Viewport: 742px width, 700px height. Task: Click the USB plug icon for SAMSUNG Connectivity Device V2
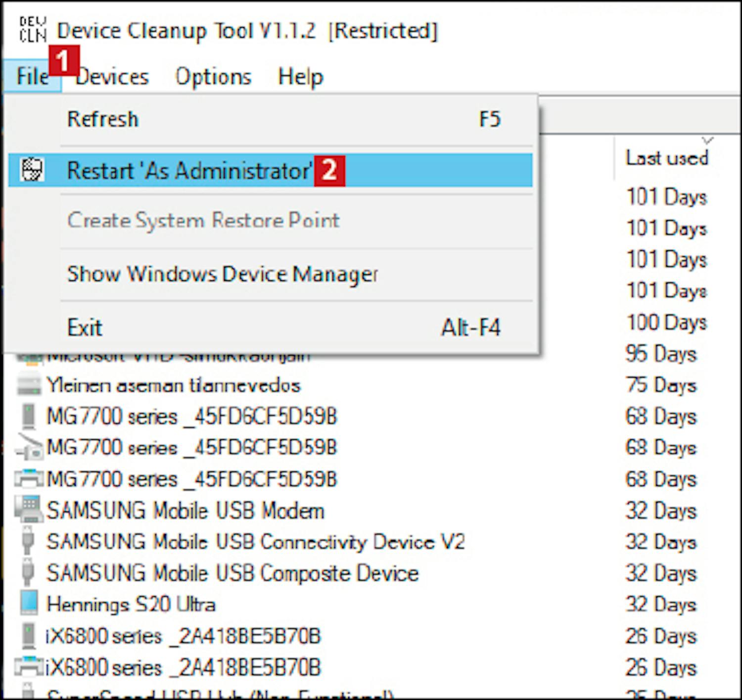(x=29, y=541)
